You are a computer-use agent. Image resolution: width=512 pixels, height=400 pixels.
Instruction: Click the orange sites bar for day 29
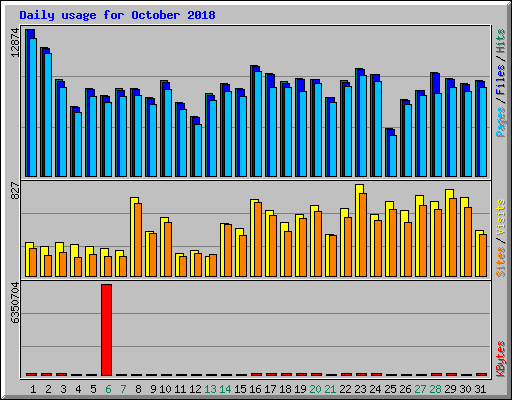[453, 237]
